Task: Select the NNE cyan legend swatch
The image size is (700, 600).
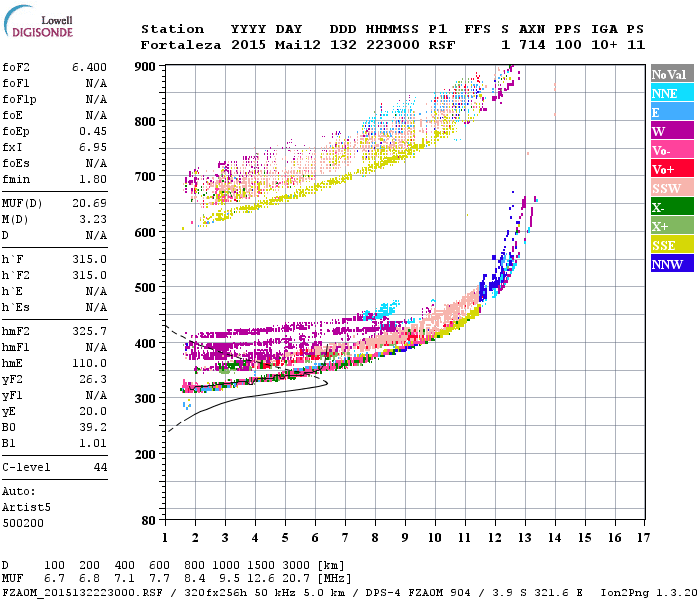Action: point(672,93)
